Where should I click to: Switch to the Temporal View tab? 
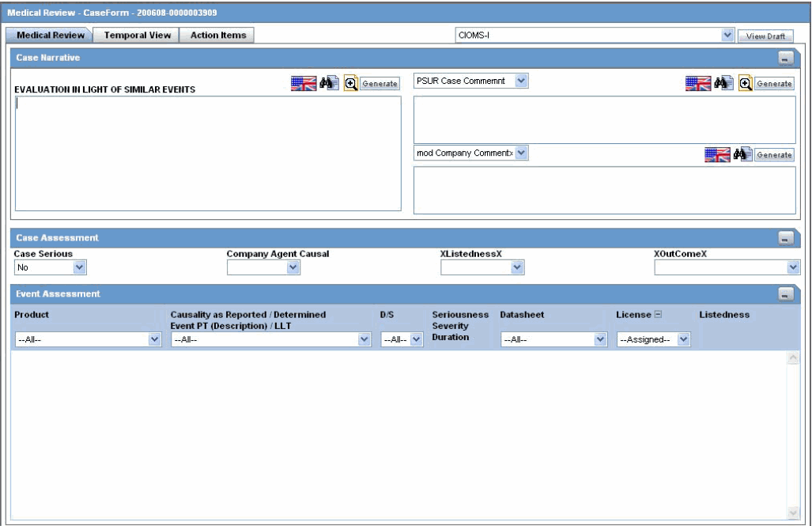tap(137, 34)
